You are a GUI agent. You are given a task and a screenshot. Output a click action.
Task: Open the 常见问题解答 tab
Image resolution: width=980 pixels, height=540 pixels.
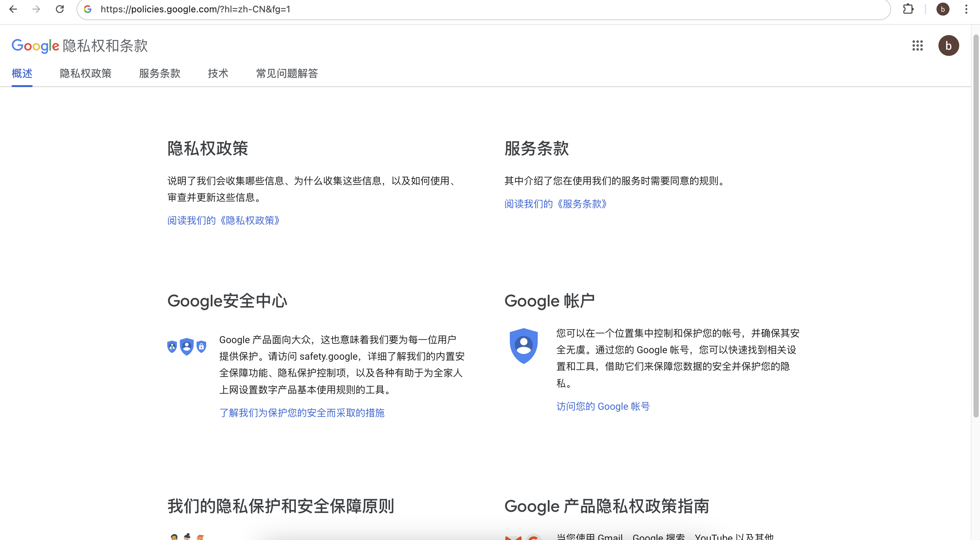coord(287,73)
